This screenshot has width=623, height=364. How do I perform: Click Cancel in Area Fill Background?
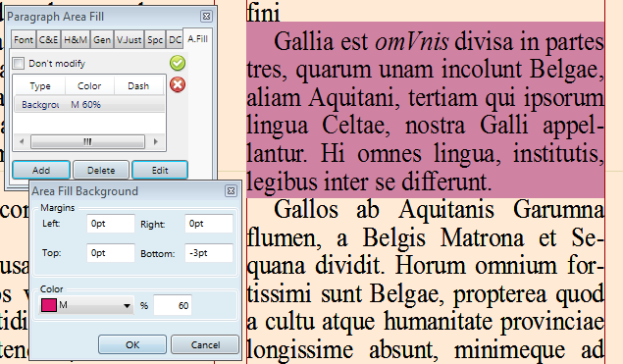(205, 344)
